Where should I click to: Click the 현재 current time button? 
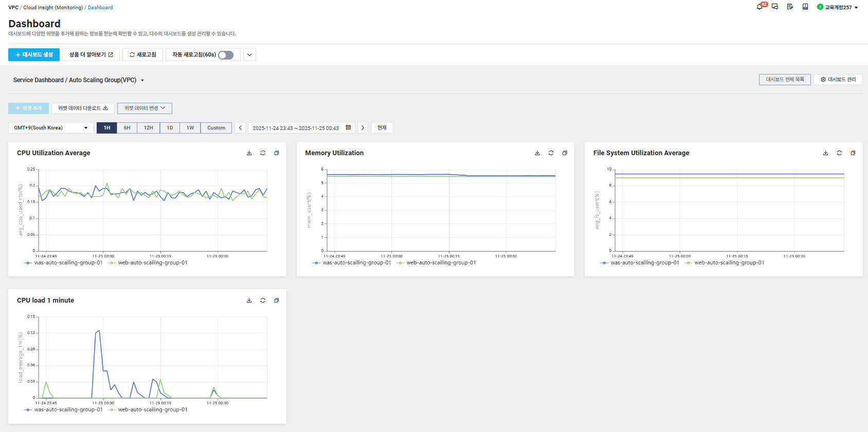pyautogui.click(x=382, y=128)
